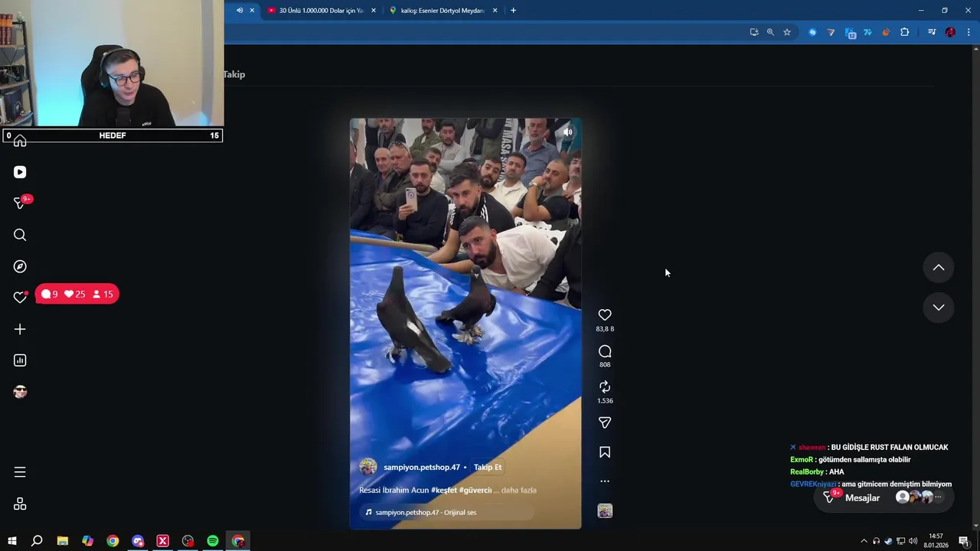The image size is (980, 551).
Task: Open the Windows notification center
Action: coord(964,541)
